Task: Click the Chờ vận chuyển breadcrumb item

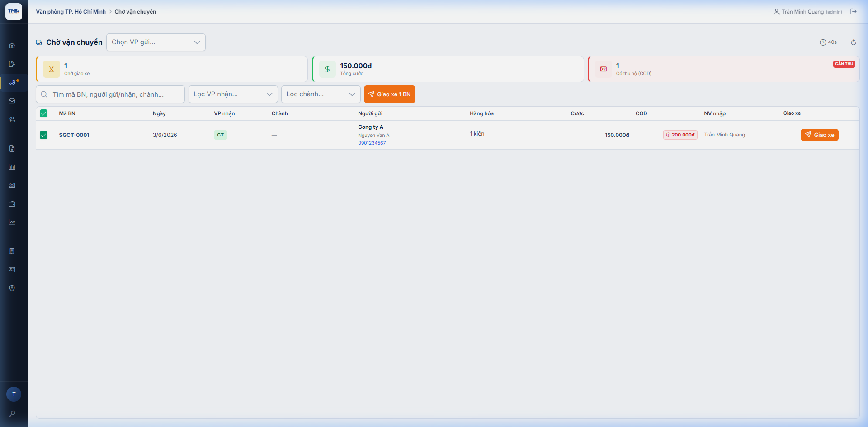Action: click(x=135, y=12)
